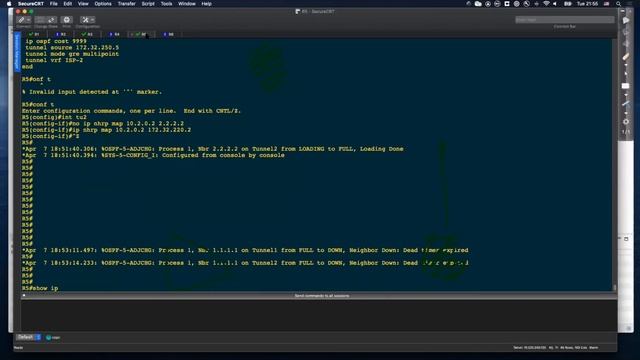Open the File menu
The width and height of the screenshot is (640, 360).
(x=53, y=4)
